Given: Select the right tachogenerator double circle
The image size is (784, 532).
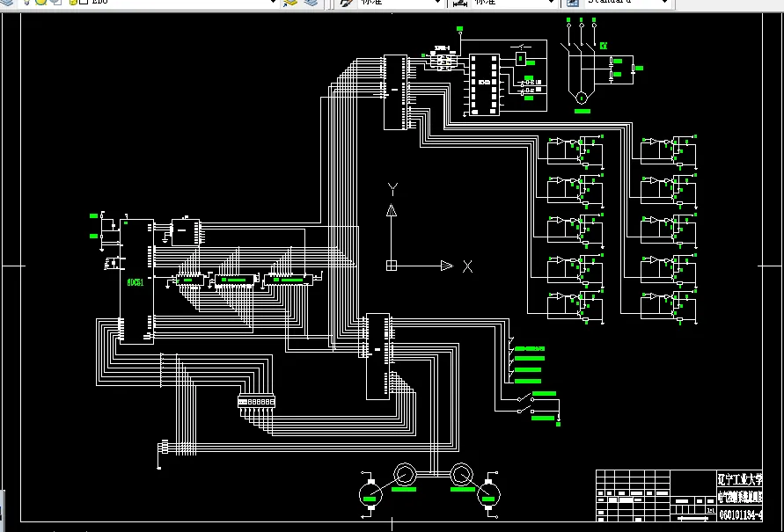Looking at the screenshot, I should (461, 475).
